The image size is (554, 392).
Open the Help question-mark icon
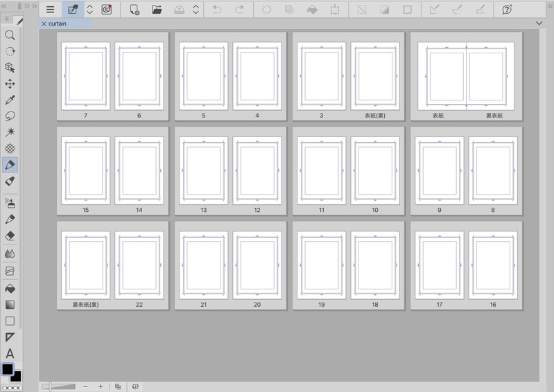pos(507,10)
